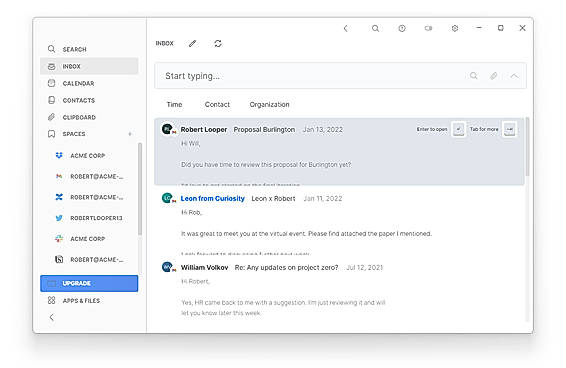Click Leon from Curiosity's avatar
566x368 pixels.
[x=167, y=198]
